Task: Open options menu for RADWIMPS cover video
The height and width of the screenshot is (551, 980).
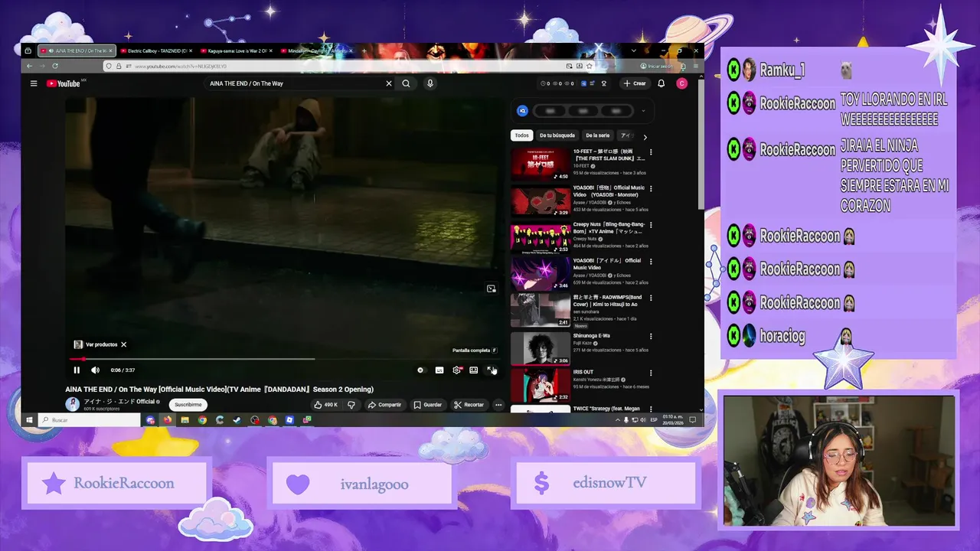Action: click(651, 298)
